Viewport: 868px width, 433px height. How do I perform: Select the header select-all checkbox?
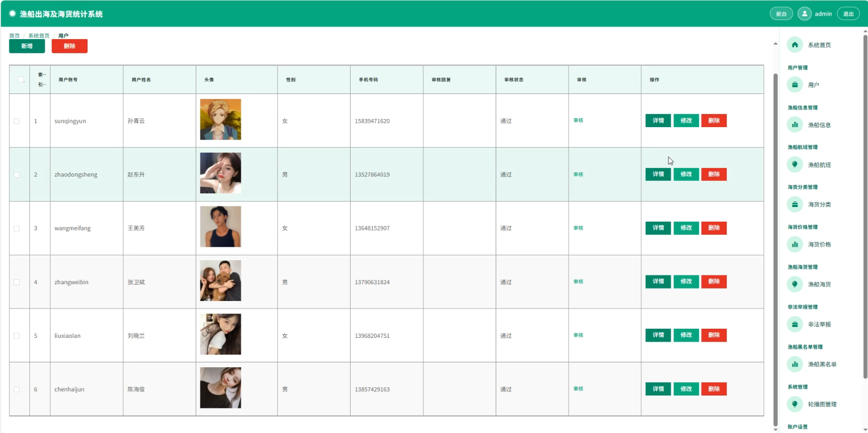pyautogui.click(x=21, y=80)
